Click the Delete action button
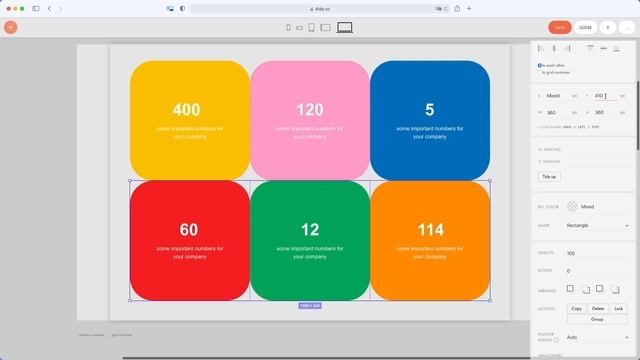Viewport: 640px width, 360px height. [598, 309]
